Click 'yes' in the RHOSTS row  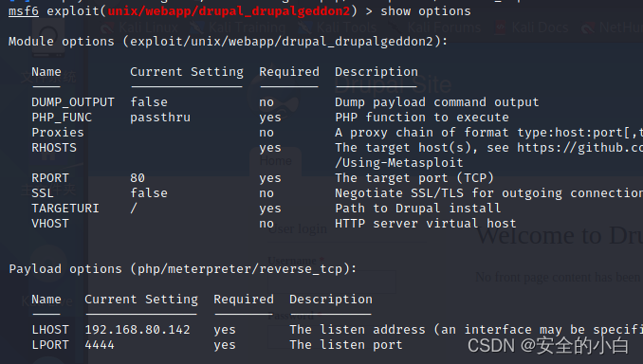point(270,149)
